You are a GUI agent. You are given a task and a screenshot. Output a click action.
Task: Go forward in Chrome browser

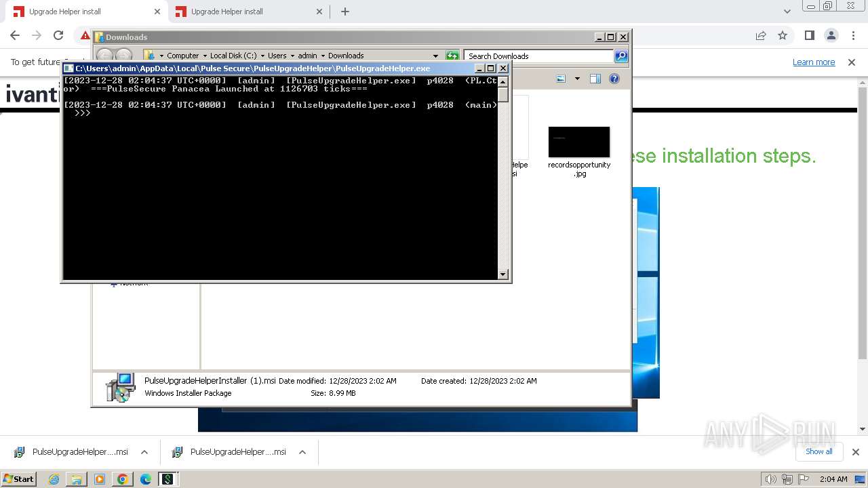pos(37,35)
